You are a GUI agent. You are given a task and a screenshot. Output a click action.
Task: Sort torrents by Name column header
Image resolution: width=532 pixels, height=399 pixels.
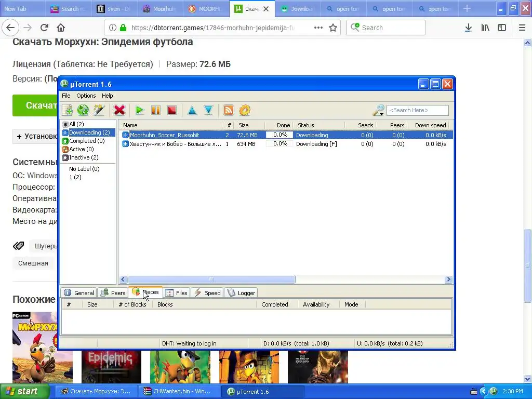(x=171, y=125)
